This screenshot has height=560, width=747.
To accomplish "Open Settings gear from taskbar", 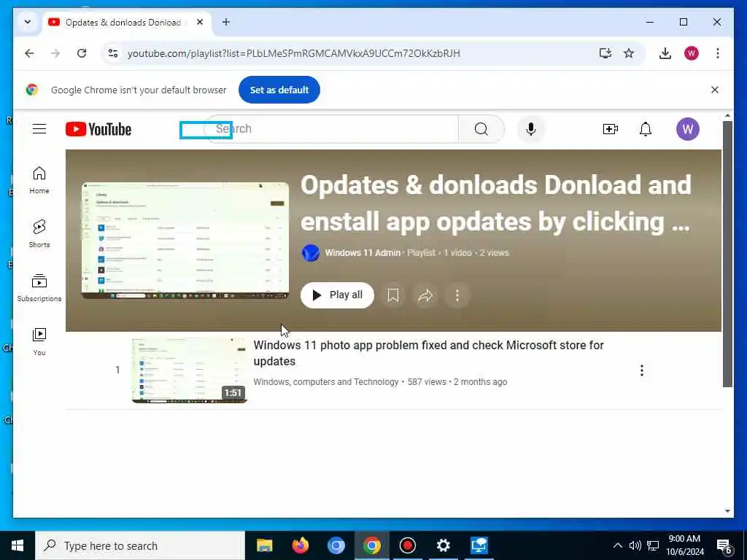I will (443, 545).
